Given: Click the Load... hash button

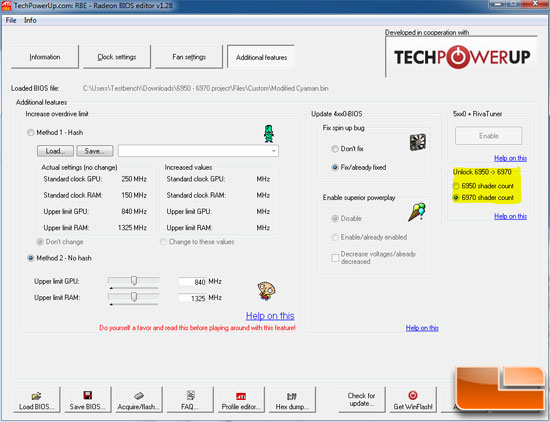Looking at the screenshot, I should (x=55, y=151).
